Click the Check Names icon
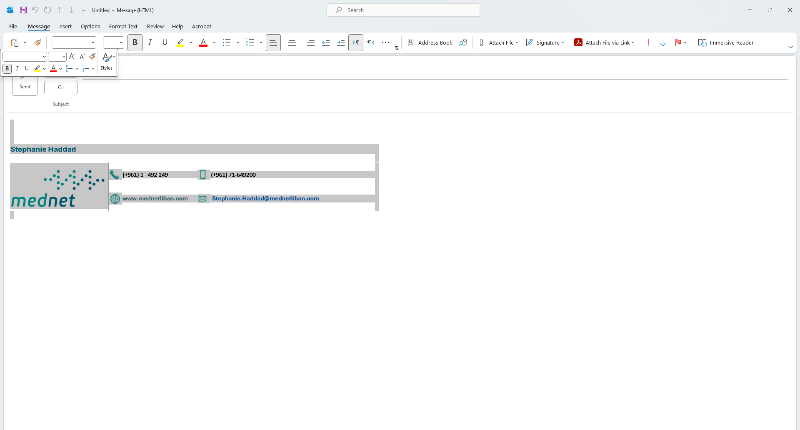800x430 pixels. click(463, 43)
